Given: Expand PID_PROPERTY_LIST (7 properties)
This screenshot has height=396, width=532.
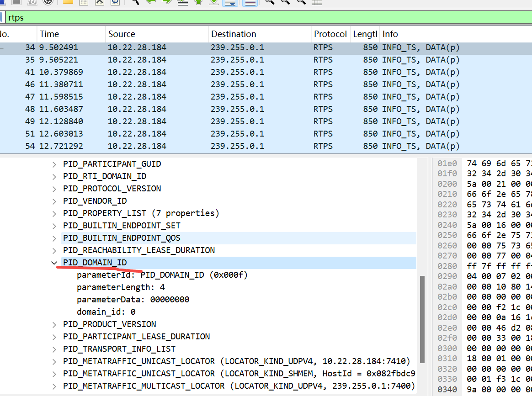Looking at the screenshot, I should (54, 213).
